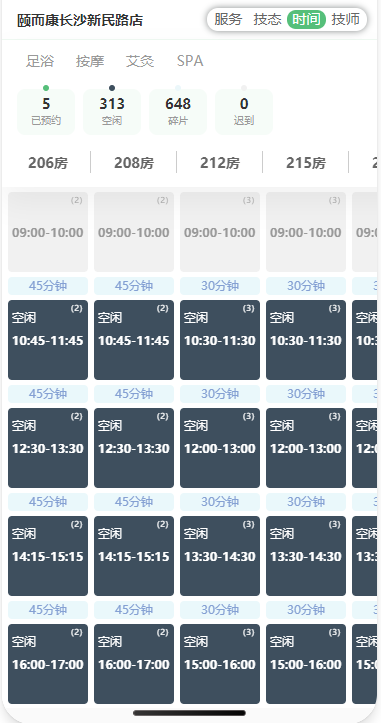Filter by 已预约 count card

pyautogui.click(x=46, y=112)
